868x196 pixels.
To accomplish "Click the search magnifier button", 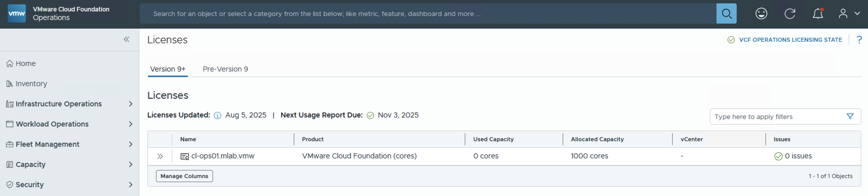I will coord(726,14).
